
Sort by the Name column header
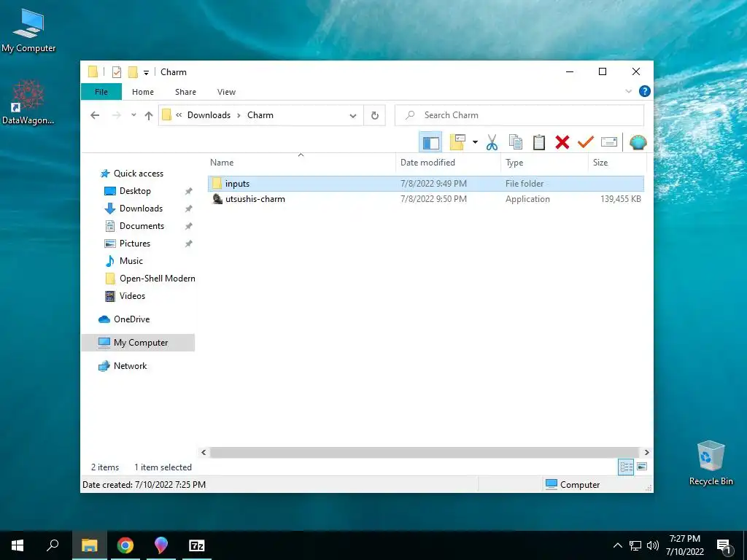coord(301,163)
